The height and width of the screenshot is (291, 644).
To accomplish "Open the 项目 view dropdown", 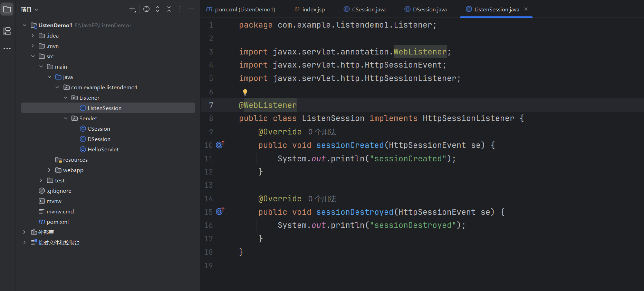I will [x=29, y=9].
